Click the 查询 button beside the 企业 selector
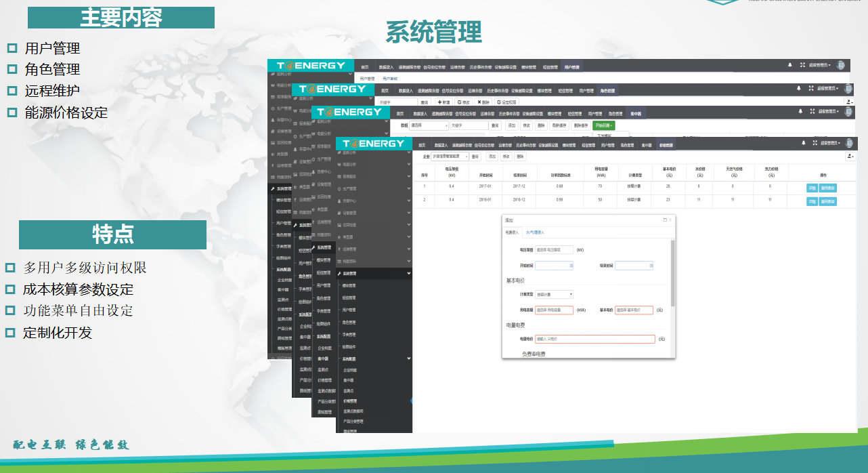 coord(475,156)
